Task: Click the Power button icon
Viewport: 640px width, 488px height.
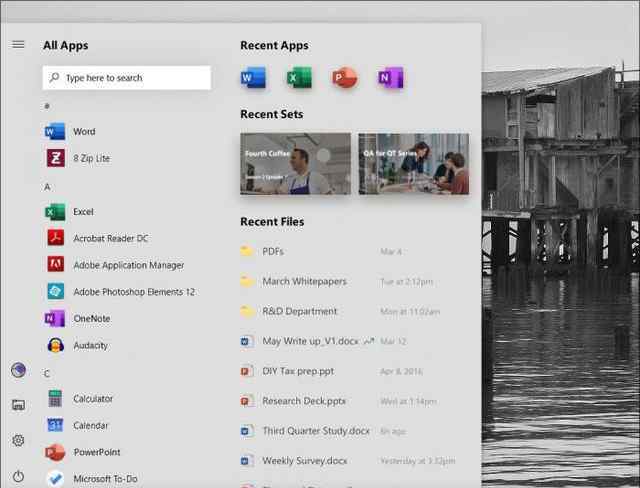Action: click(18, 476)
